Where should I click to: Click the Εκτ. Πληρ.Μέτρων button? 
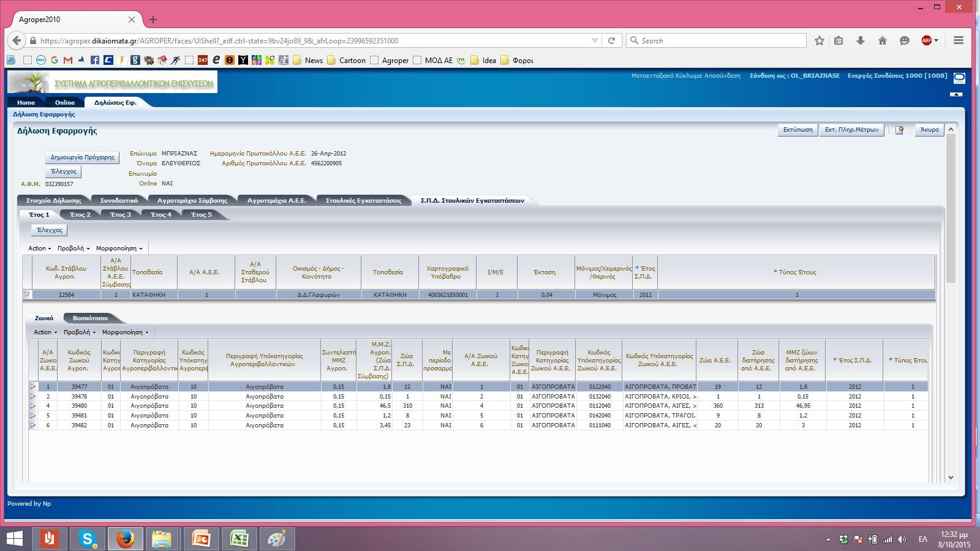[851, 130]
